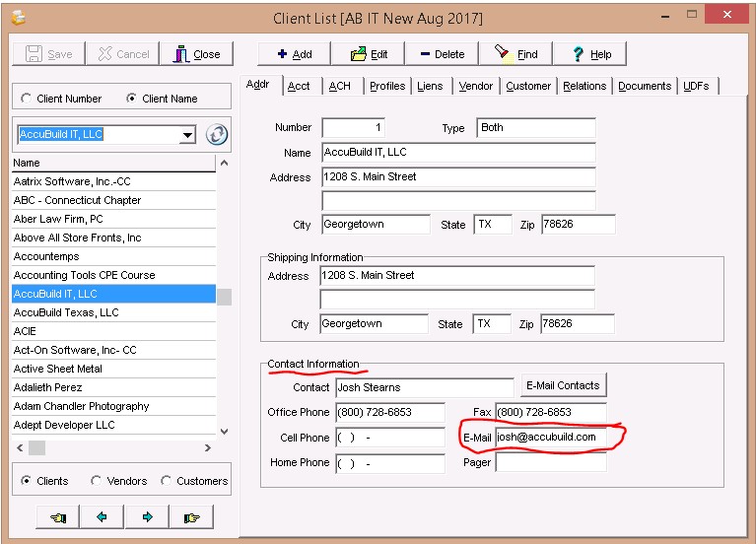Image resolution: width=756 pixels, height=544 pixels.
Task: Select Active Sheet Metal row
Action: pos(113,369)
